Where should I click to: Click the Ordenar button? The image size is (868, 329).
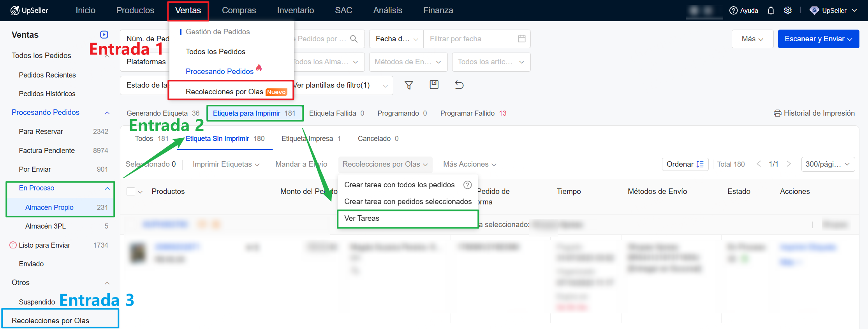coord(685,164)
